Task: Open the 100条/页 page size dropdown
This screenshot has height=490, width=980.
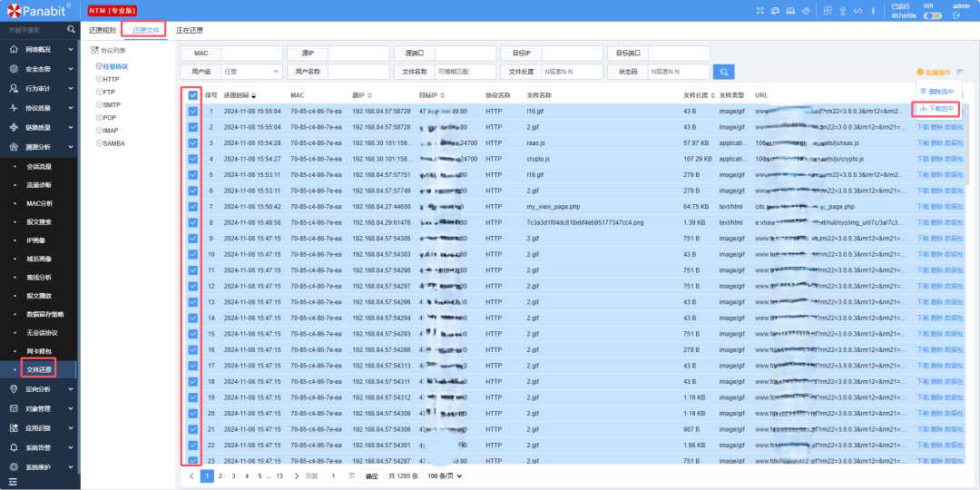Action: click(x=444, y=476)
